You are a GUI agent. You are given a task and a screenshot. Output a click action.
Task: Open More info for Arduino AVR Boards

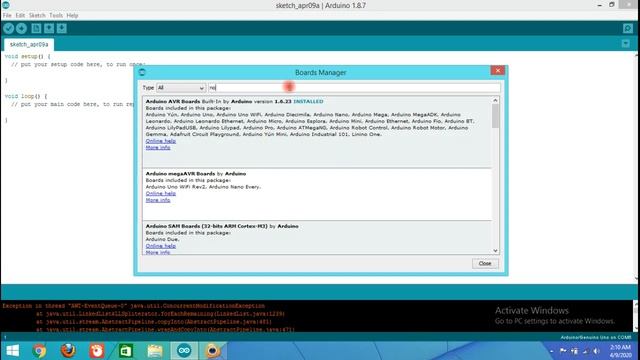click(x=158, y=147)
